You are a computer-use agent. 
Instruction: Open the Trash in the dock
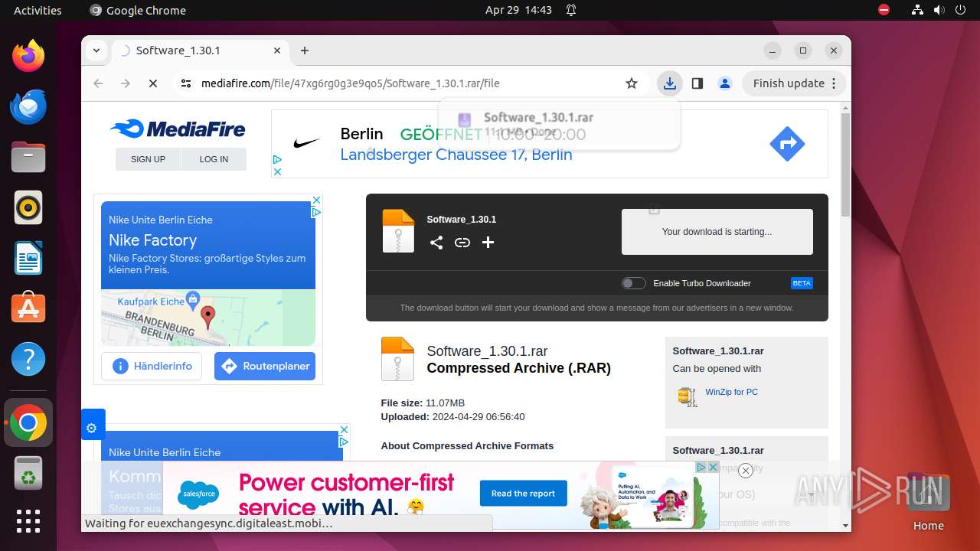pos(28,473)
